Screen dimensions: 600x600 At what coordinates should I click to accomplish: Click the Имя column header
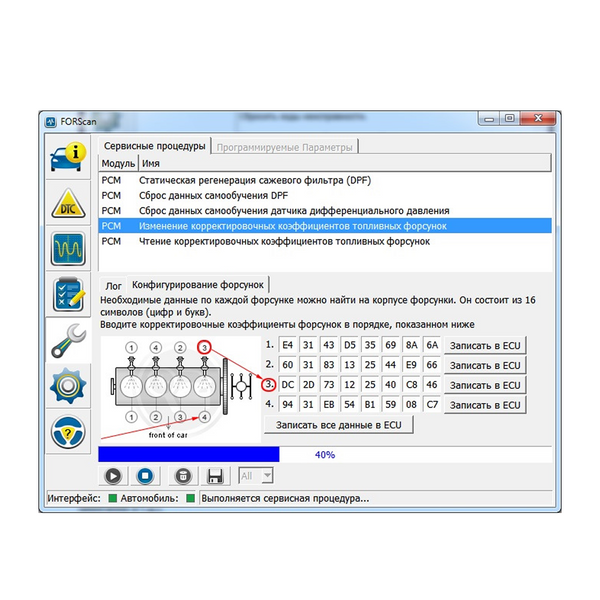[x=344, y=164]
